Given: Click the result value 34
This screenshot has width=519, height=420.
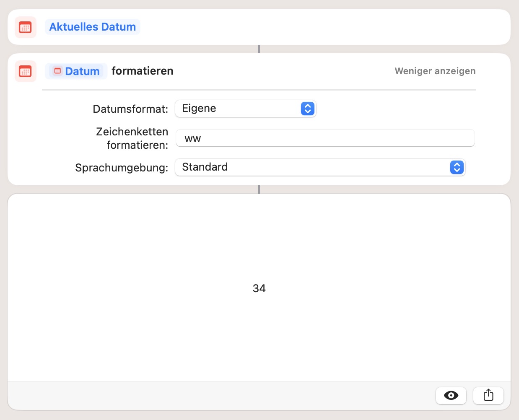Looking at the screenshot, I should pyautogui.click(x=259, y=288).
